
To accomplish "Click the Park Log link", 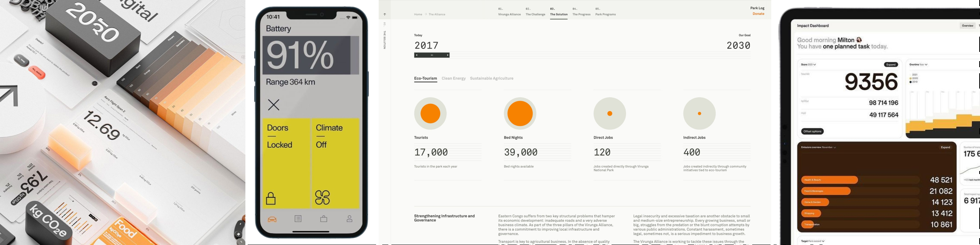I will pyautogui.click(x=757, y=8).
